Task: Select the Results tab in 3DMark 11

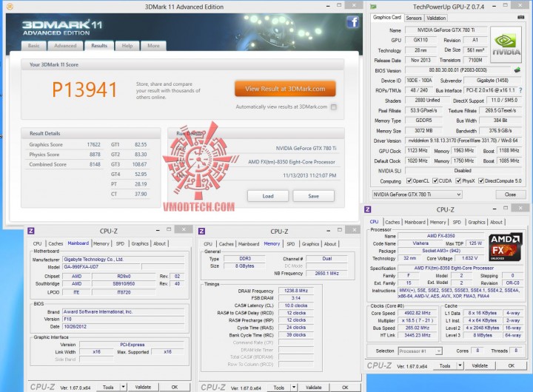Action: point(99,46)
